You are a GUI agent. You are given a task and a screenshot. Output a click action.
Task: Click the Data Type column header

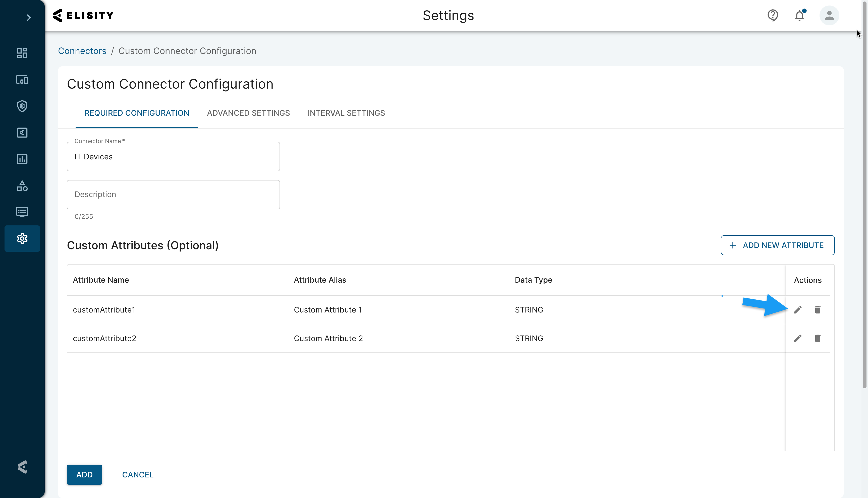coord(533,280)
